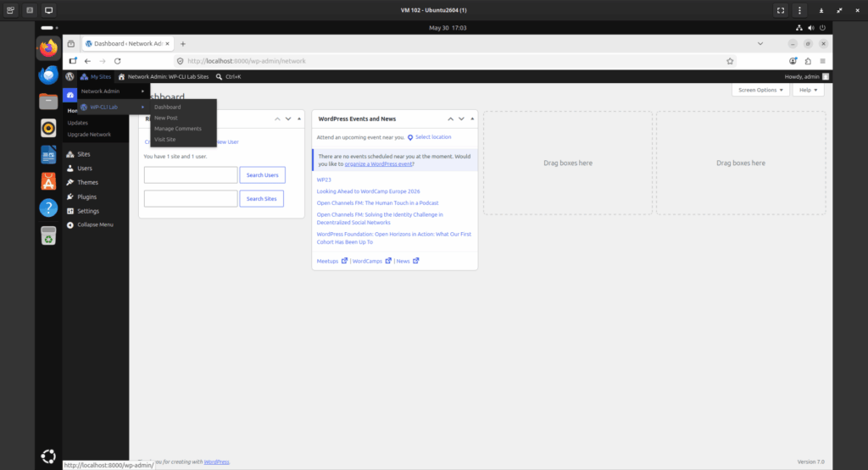Screen dimensions: 868x470
Task: Click the Settings icon in sidebar
Action: 70,211
